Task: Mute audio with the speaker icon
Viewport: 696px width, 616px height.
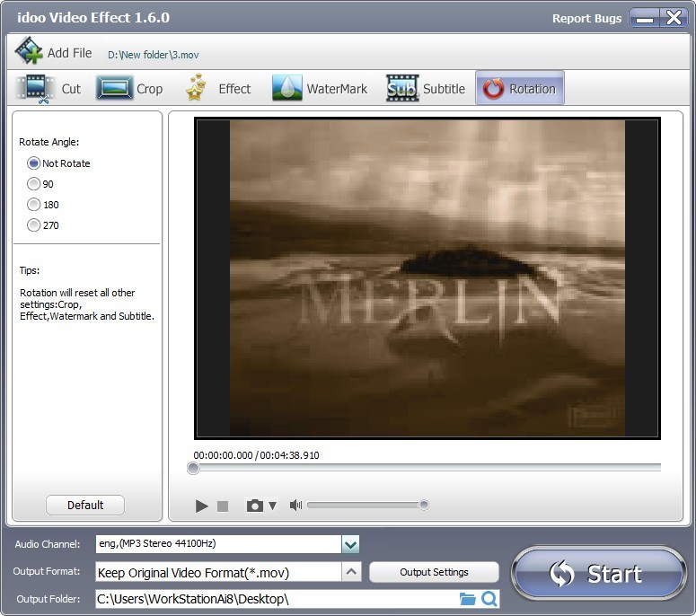Action: (x=295, y=505)
